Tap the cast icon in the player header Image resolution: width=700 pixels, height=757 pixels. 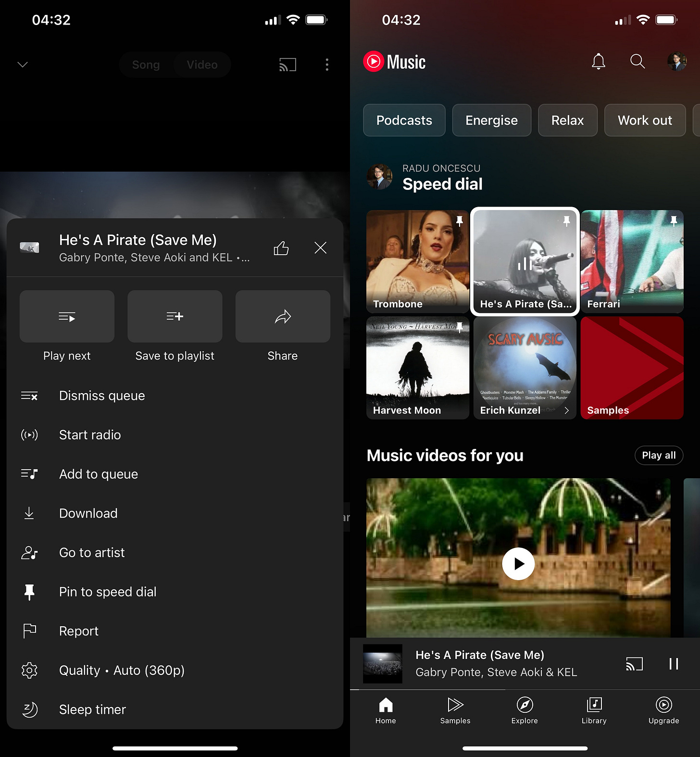point(287,64)
